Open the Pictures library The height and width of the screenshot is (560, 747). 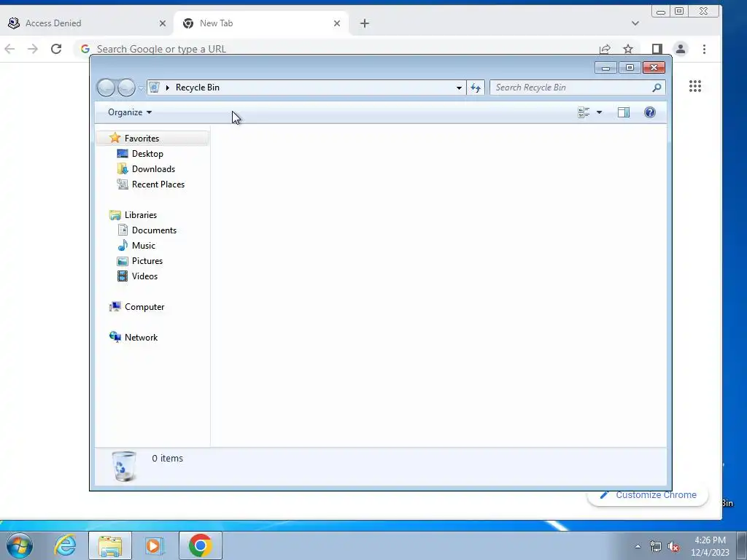tap(147, 261)
